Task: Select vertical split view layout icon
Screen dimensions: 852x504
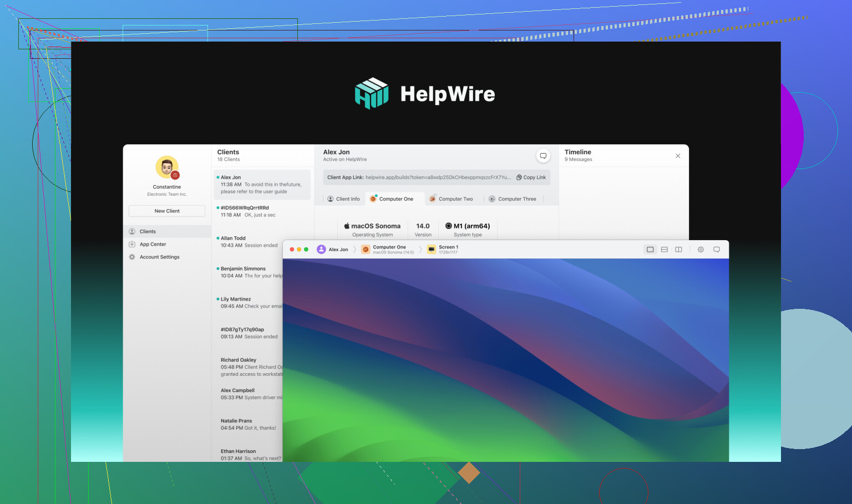Action: (x=678, y=250)
